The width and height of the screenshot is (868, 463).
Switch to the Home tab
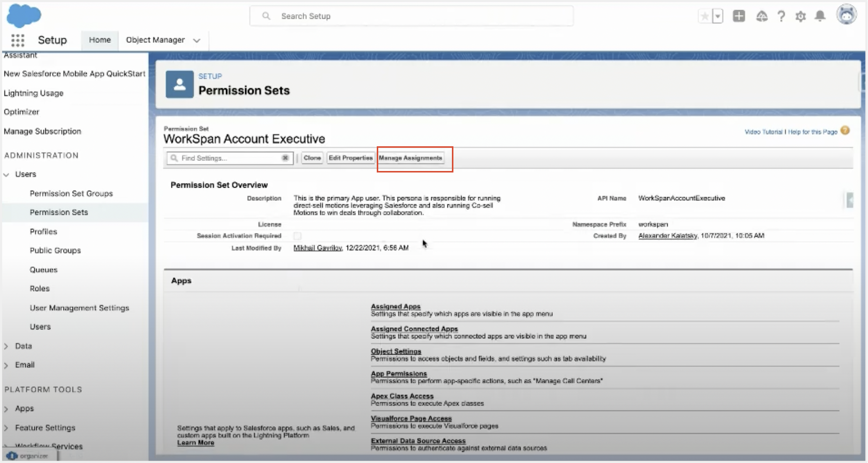point(100,40)
